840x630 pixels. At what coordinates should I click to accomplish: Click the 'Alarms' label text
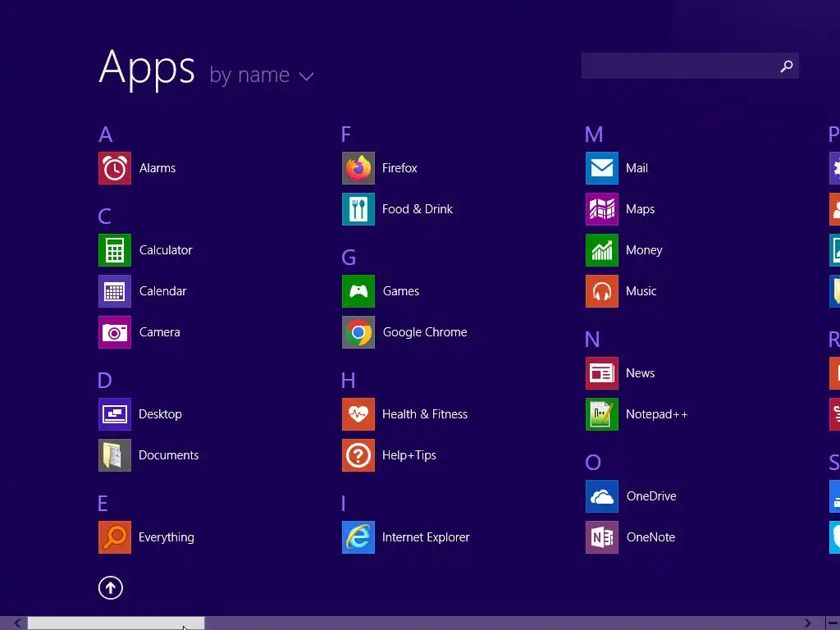(x=157, y=168)
